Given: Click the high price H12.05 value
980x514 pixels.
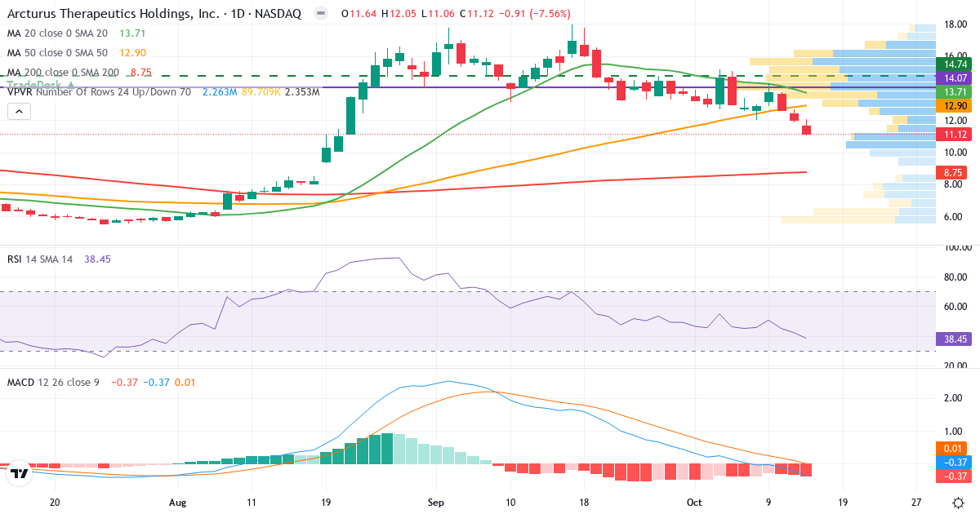Looking at the screenshot, I should pyautogui.click(x=400, y=14).
